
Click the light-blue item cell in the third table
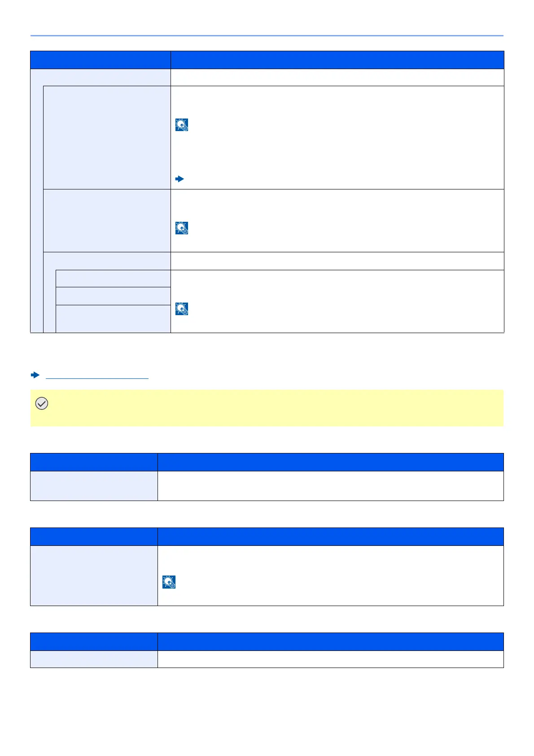point(94,576)
